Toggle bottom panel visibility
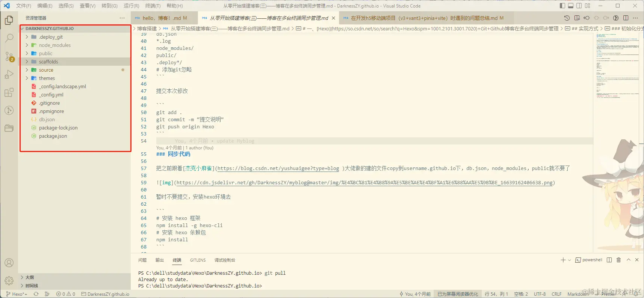This screenshot has height=298, width=644. click(571, 6)
